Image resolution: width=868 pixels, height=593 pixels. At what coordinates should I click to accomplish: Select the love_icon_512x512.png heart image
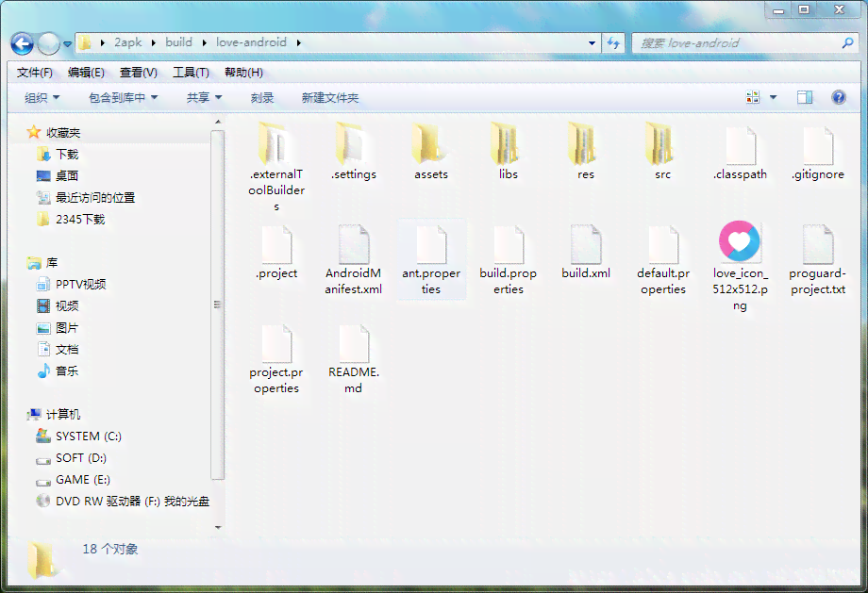click(x=740, y=241)
